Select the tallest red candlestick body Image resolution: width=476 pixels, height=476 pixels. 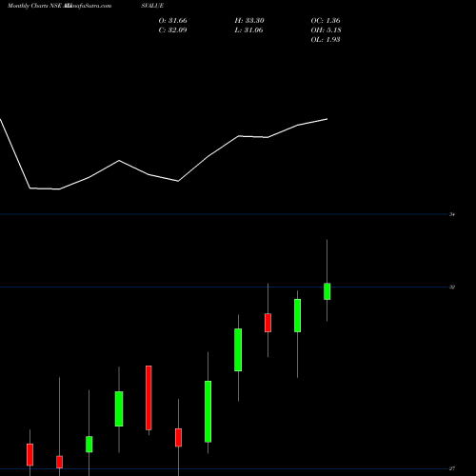(x=149, y=398)
